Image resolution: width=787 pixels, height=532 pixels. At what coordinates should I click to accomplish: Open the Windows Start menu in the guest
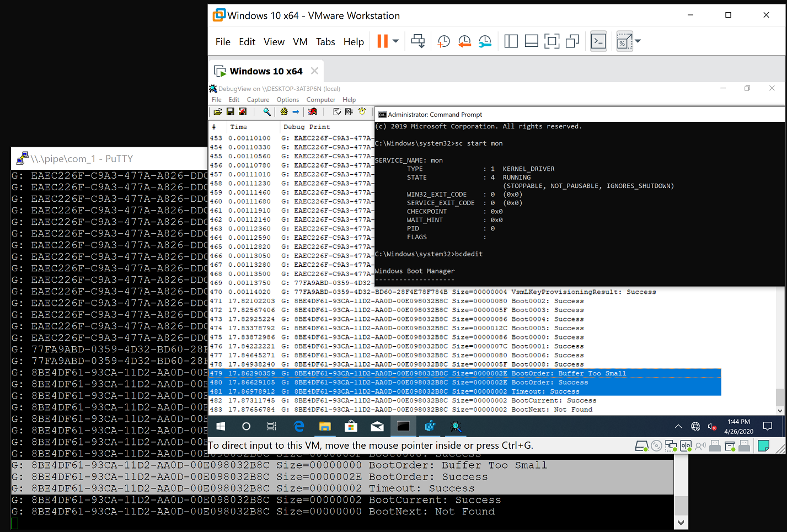[221, 426]
